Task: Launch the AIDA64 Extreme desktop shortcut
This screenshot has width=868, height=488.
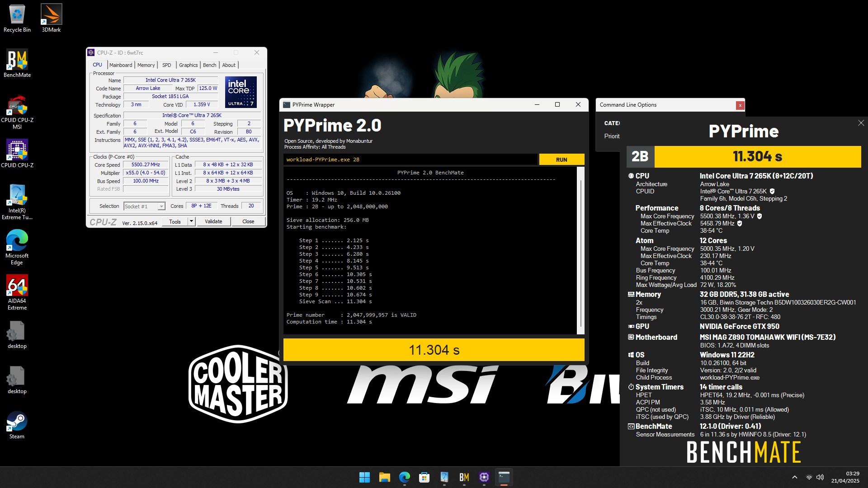Action: pos(17,292)
